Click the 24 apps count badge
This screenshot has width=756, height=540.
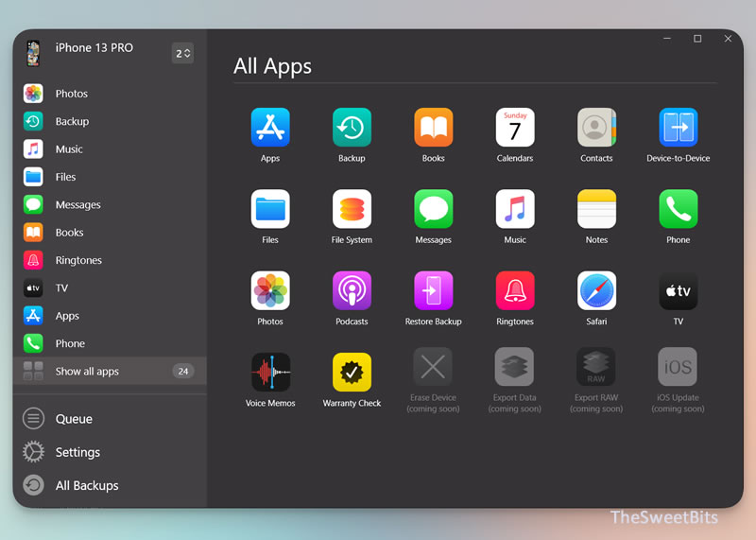183,371
